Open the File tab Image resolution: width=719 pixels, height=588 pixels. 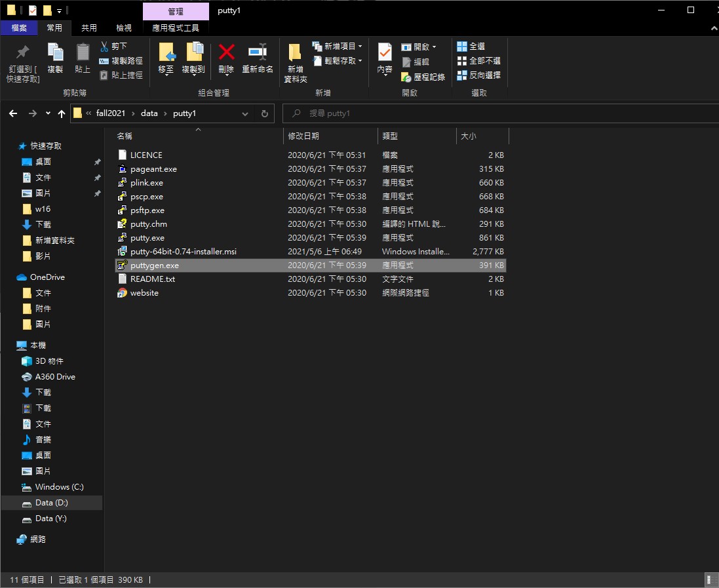19,28
